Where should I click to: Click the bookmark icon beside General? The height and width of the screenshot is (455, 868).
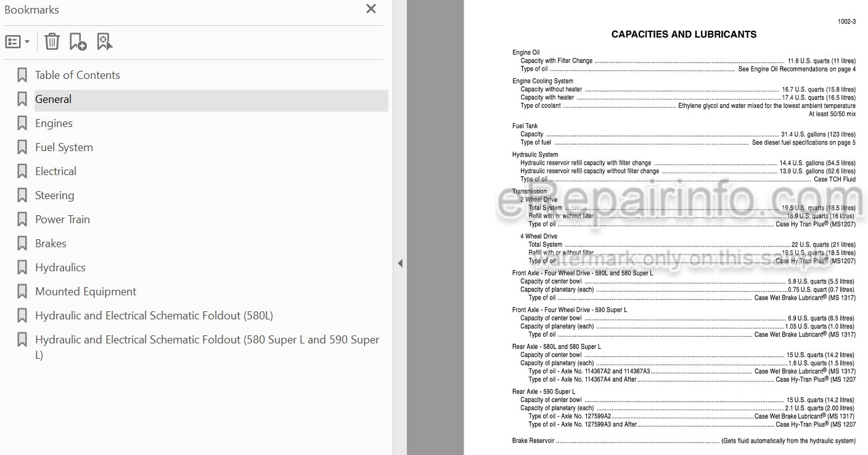tap(22, 99)
